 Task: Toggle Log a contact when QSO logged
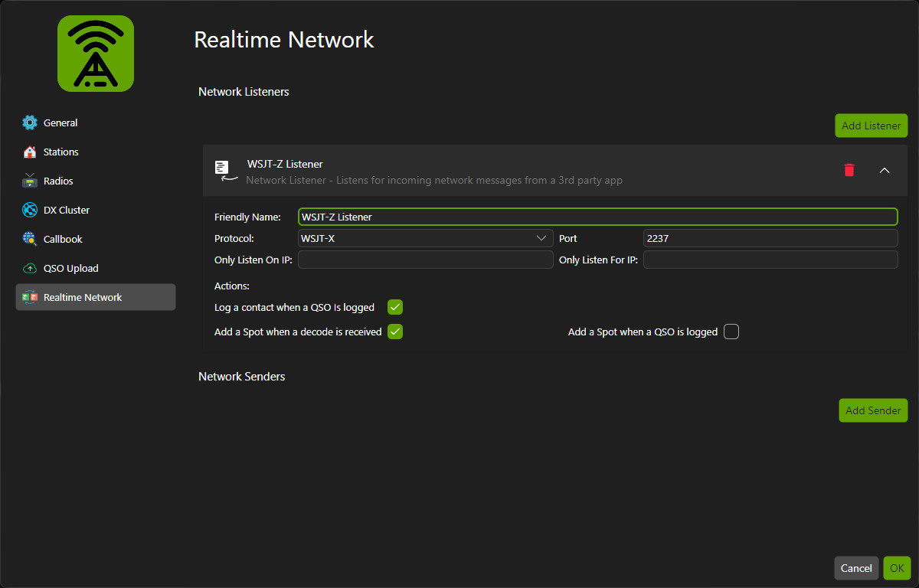(395, 307)
